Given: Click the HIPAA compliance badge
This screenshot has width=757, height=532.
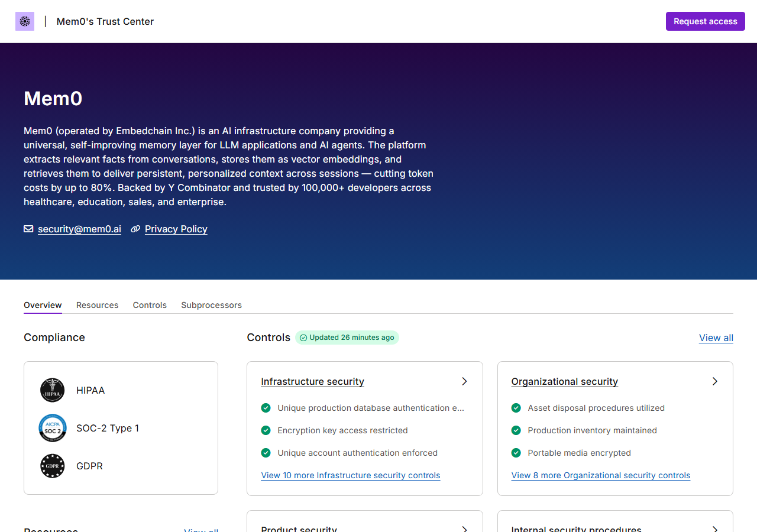Looking at the screenshot, I should coord(53,390).
